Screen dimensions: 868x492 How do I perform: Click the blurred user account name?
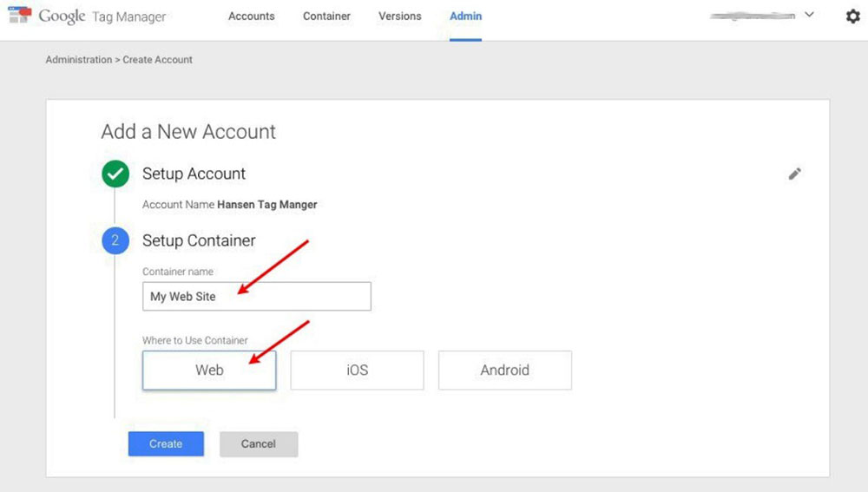pos(753,16)
